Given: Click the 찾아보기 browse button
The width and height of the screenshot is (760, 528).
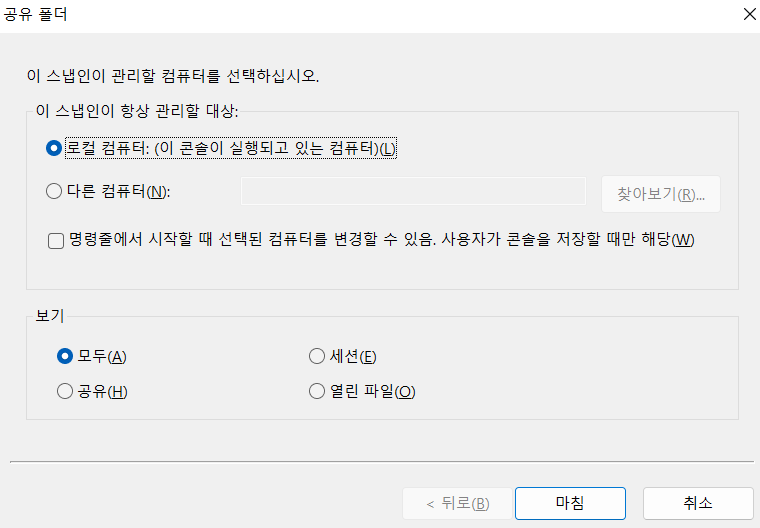Looking at the screenshot, I should tap(660, 194).
